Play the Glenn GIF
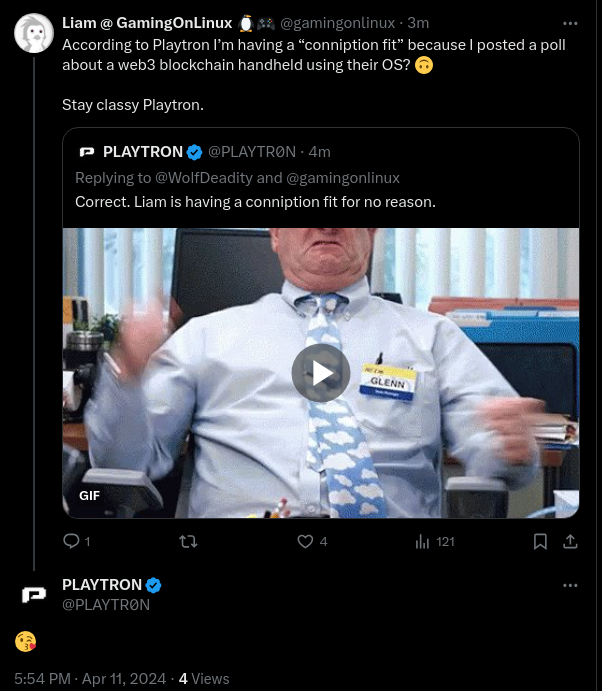The width and height of the screenshot is (602, 691). (x=321, y=373)
